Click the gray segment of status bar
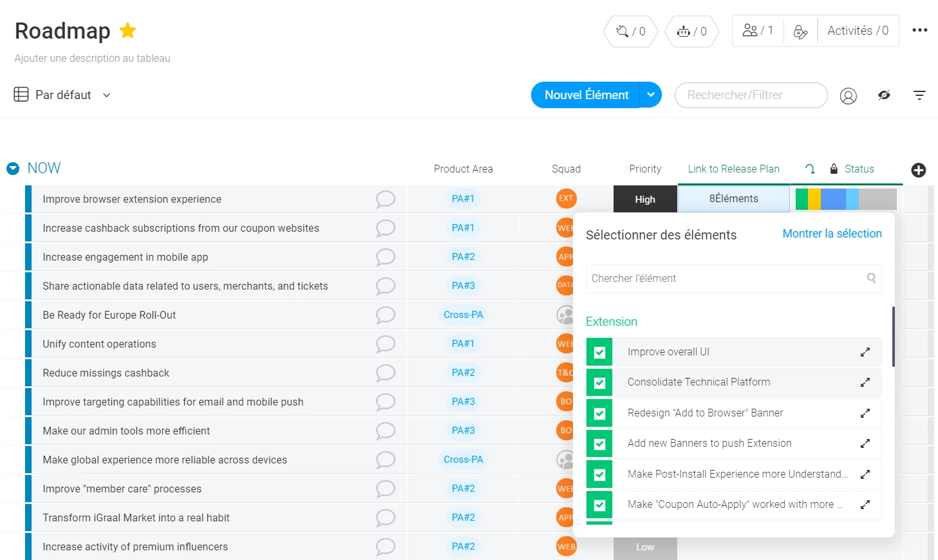The width and height of the screenshot is (938, 560). click(x=877, y=200)
